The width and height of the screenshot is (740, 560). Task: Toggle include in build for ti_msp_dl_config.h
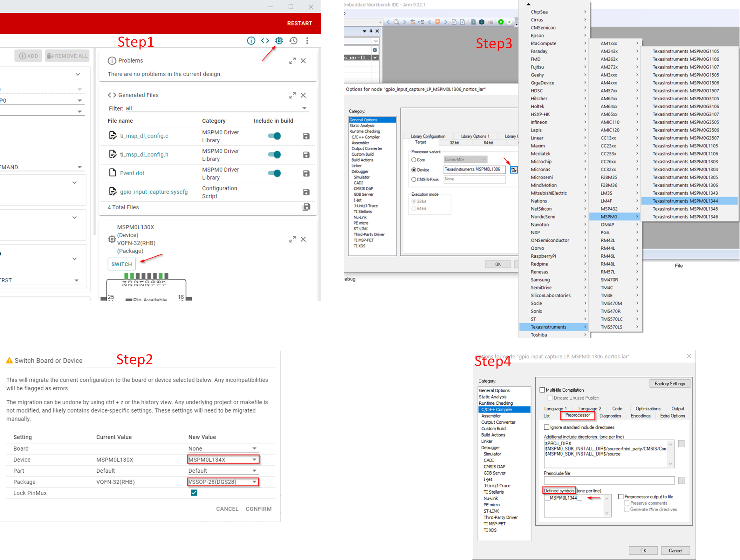pyautogui.click(x=274, y=155)
